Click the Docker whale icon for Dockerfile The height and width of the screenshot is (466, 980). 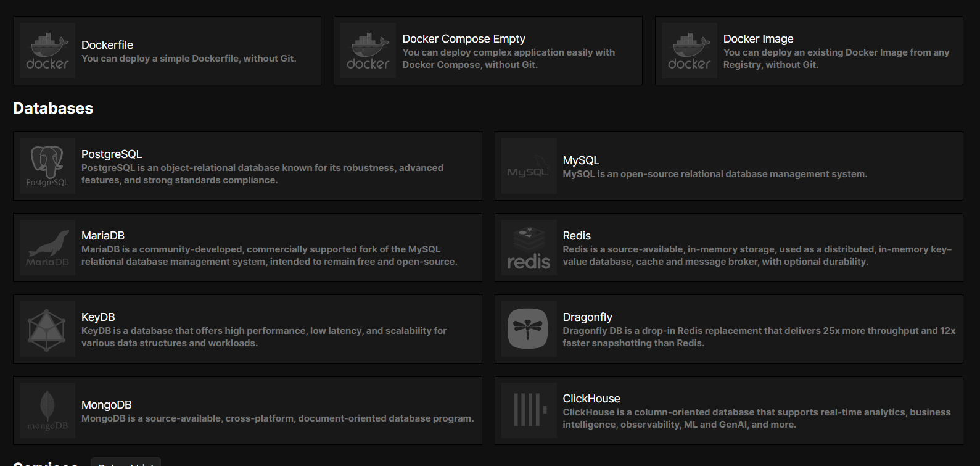click(47, 51)
